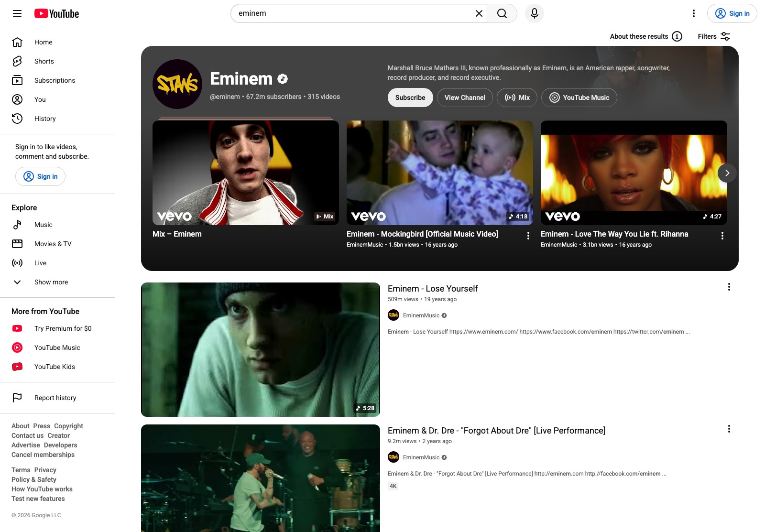Open Lose Yourself video thumbnail
The width and height of the screenshot is (765, 532).
[x=261, y=349]
